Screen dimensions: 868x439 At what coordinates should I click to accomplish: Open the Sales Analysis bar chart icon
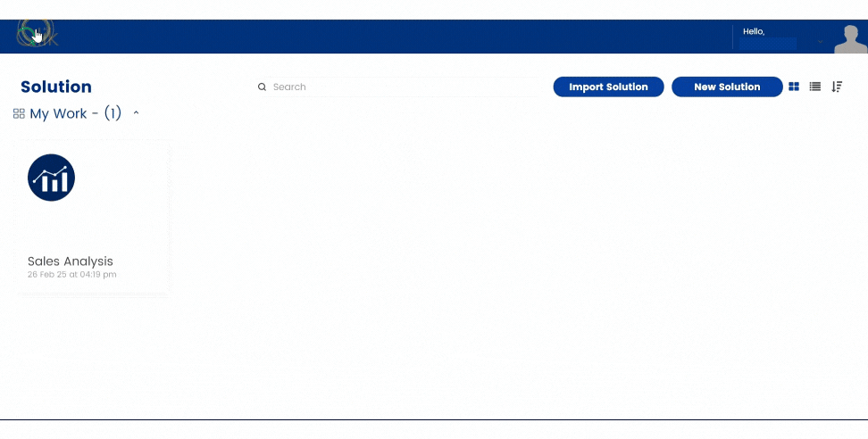pos(51,178)
